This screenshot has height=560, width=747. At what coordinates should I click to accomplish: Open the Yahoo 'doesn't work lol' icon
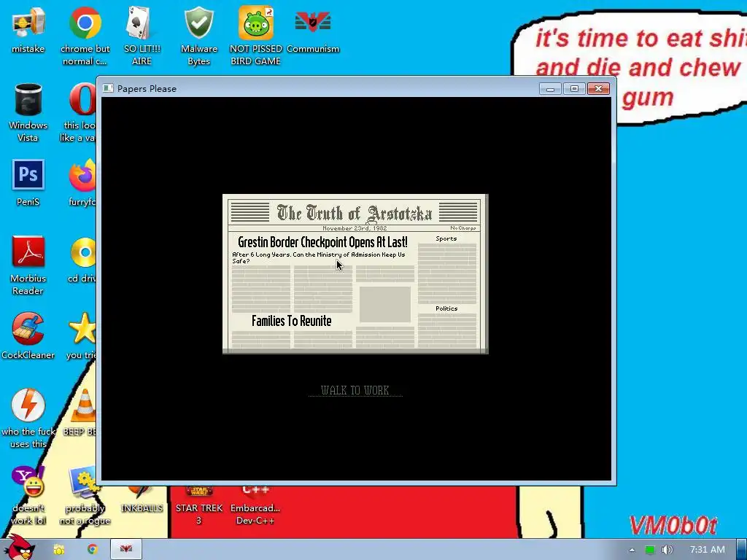[28, 495]
